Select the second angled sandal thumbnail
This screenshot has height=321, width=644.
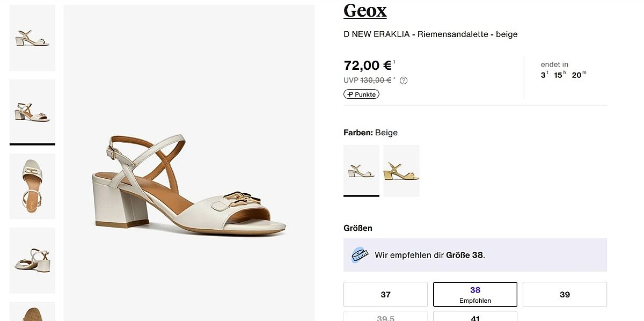(x=32, y=111)
